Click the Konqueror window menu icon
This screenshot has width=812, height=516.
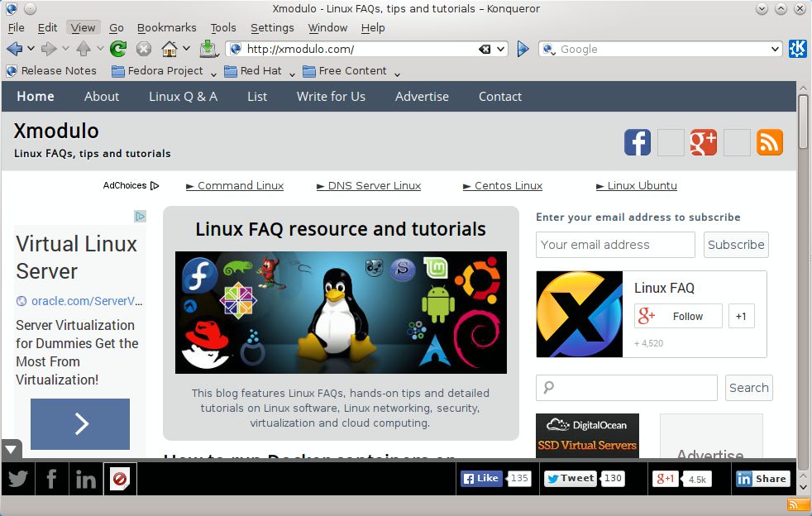[12, 9]
